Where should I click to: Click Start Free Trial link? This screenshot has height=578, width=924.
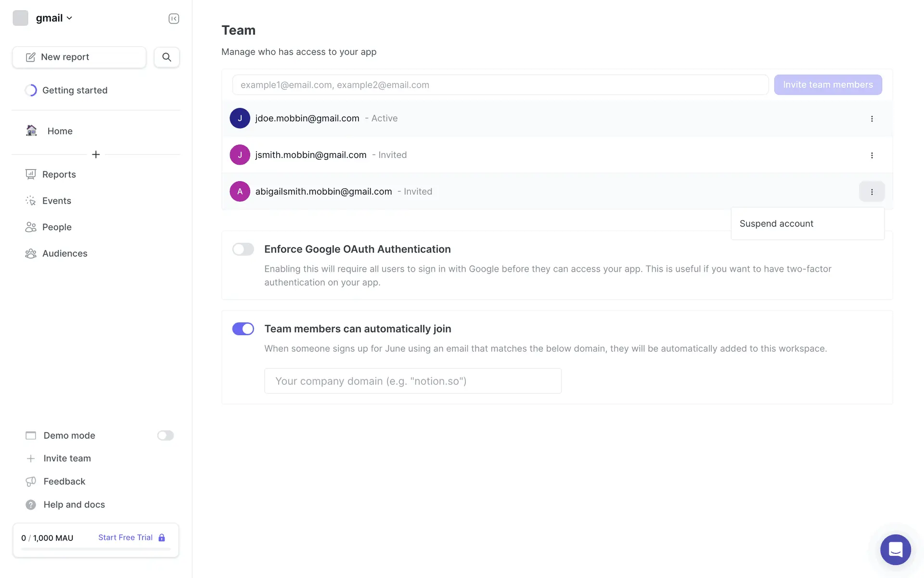click(x=126, y=538)
